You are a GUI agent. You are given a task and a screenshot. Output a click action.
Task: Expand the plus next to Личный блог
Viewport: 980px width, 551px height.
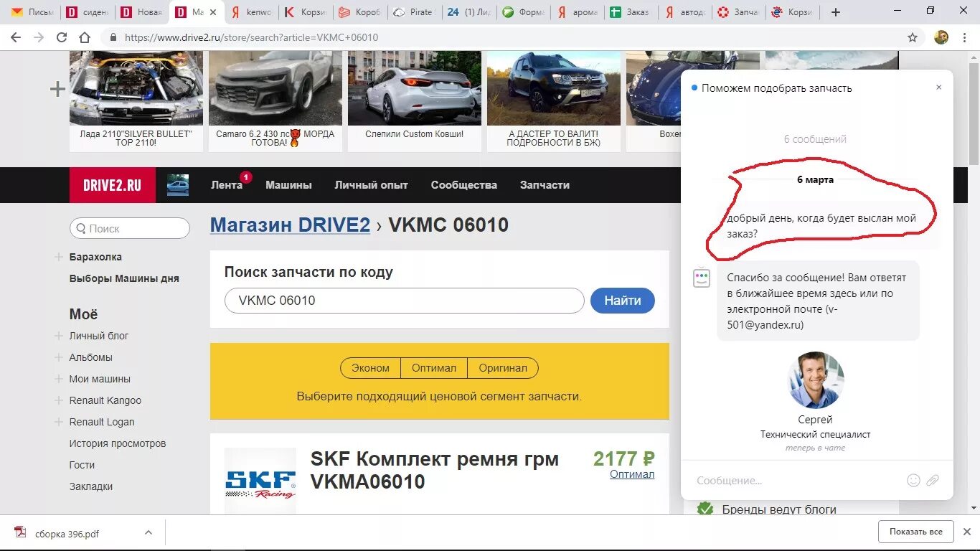pos(59,336)
